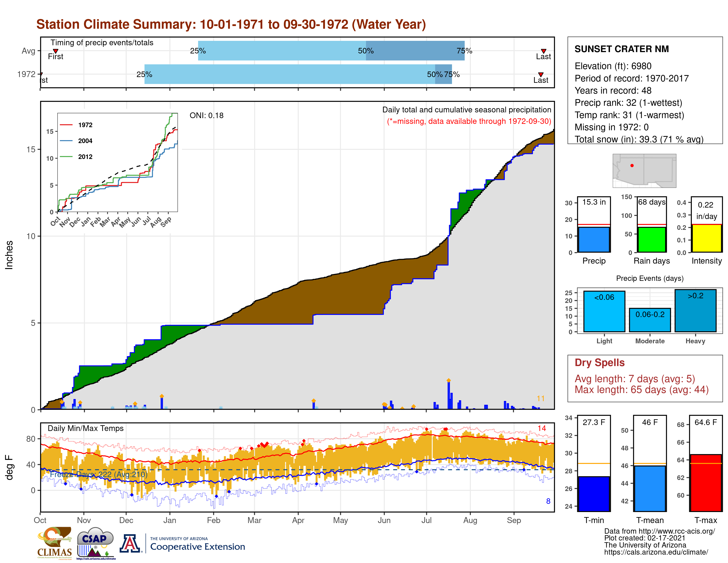728x563 pixels.
Task: Click the Heavy >0.2 precip events bar
Action: coord(695,310)
